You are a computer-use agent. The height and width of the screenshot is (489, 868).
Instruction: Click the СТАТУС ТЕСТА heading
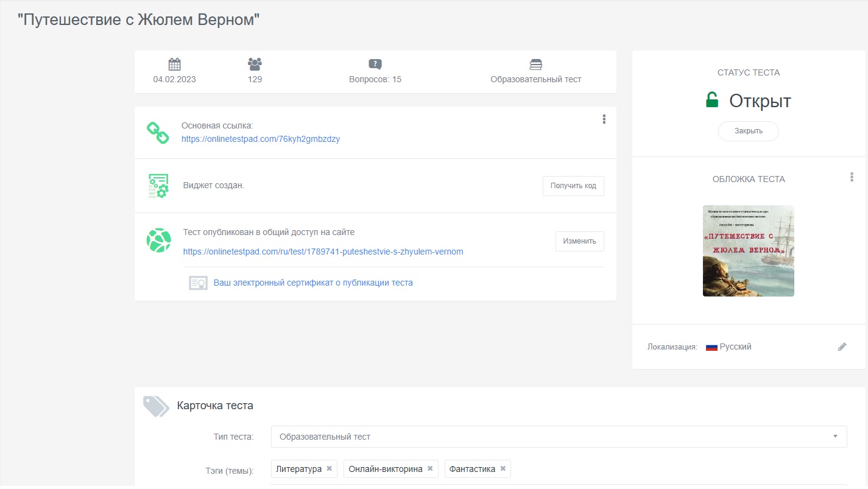[x=749, y=72]
